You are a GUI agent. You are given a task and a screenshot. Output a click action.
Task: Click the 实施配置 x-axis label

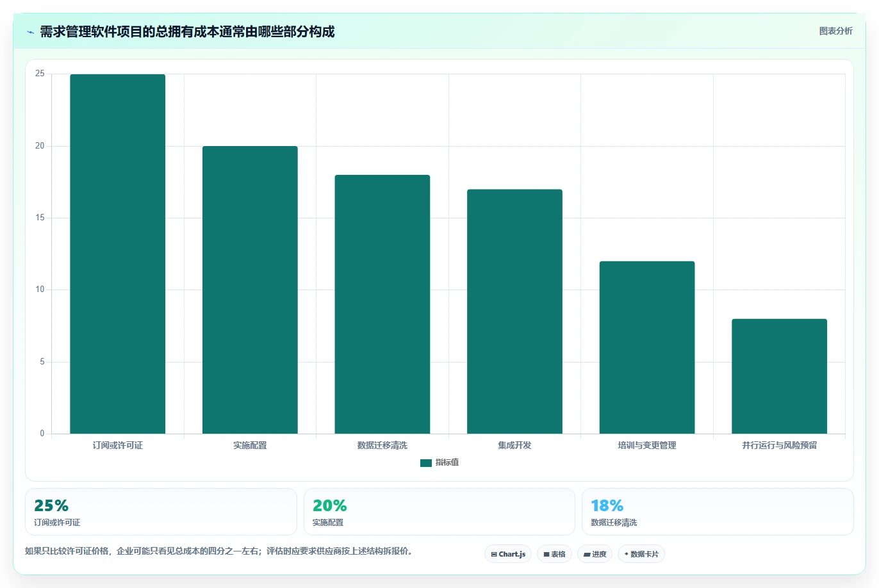[x=250, y=445]
